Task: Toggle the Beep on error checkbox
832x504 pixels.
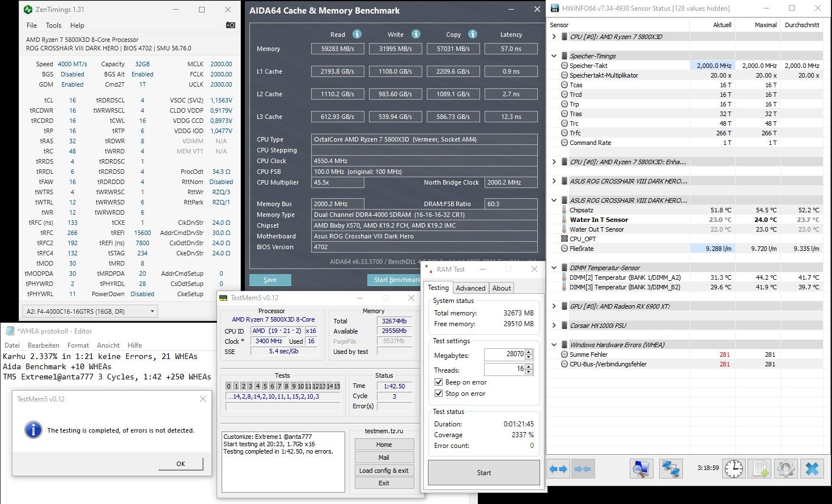Action: point(438,382)
